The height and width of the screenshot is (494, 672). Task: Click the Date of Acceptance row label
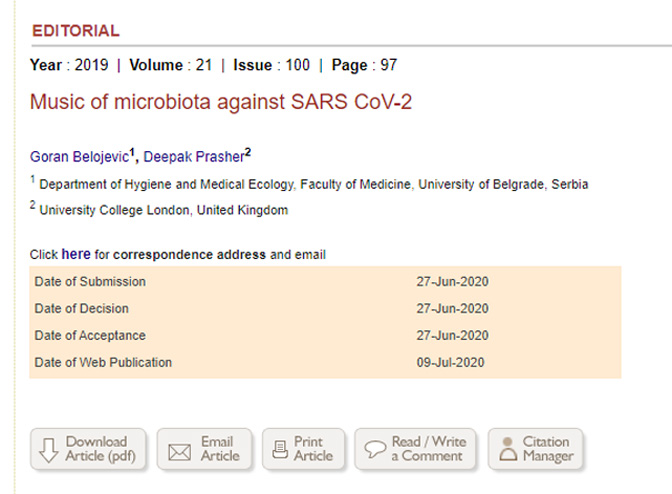90,336
